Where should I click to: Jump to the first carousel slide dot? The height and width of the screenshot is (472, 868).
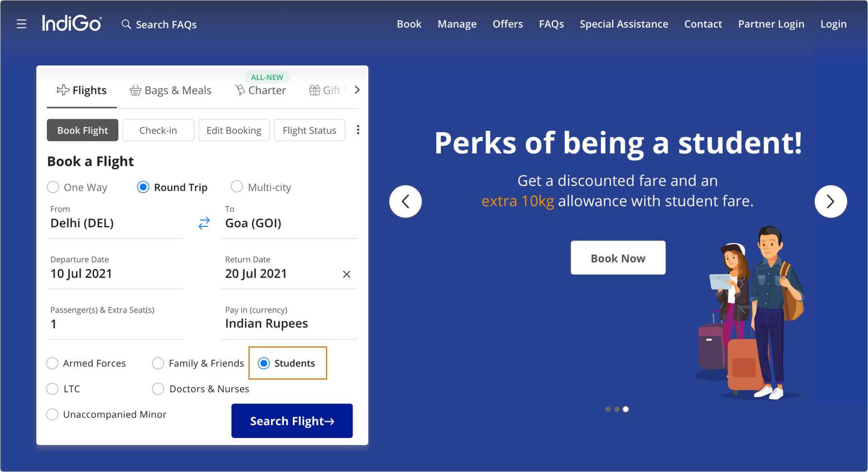pos(608,409)
